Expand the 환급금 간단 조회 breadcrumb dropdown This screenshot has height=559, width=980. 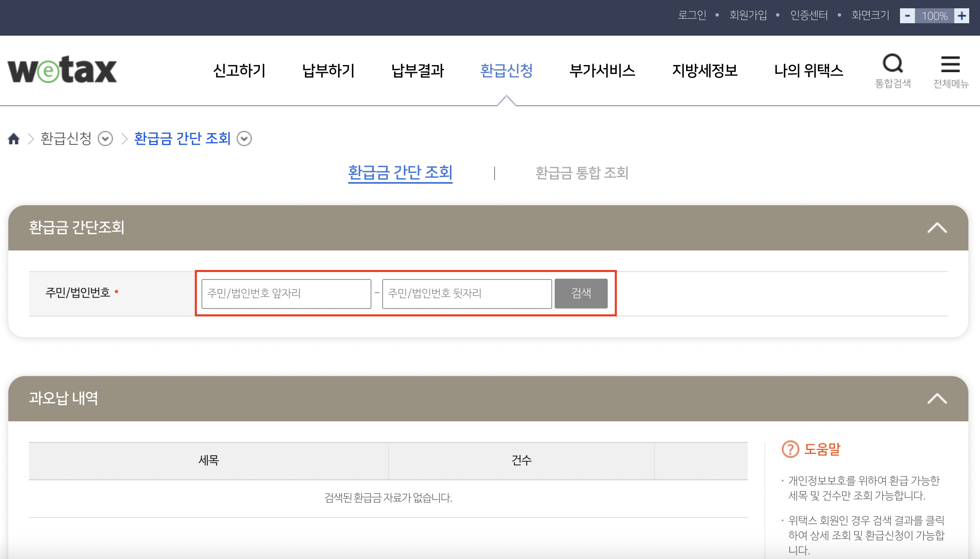click(244, 139)
